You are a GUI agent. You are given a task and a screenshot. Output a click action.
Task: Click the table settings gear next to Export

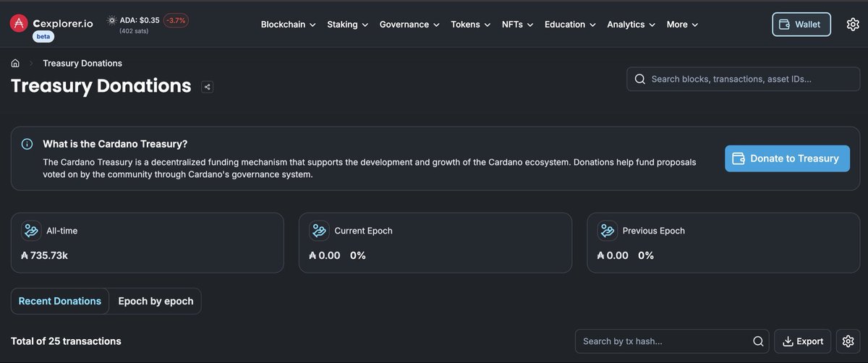(848, 341)
